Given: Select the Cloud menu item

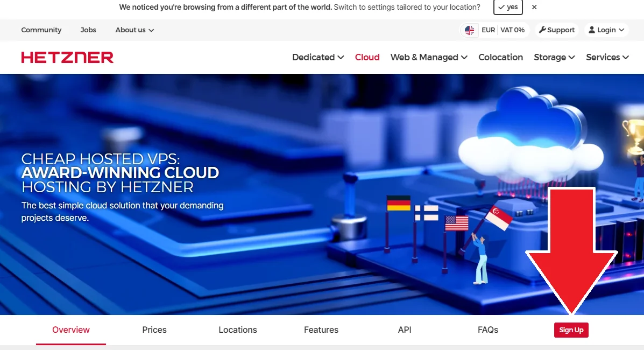Looking at the screenshot, I should [x=367, y=57].
